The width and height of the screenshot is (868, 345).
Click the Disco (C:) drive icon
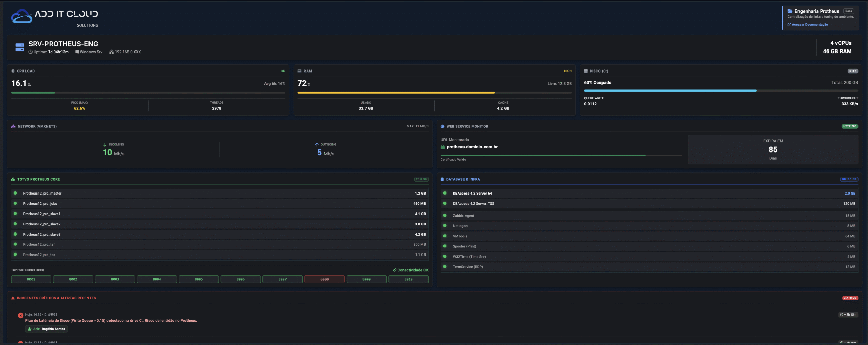tap(586, 71)
